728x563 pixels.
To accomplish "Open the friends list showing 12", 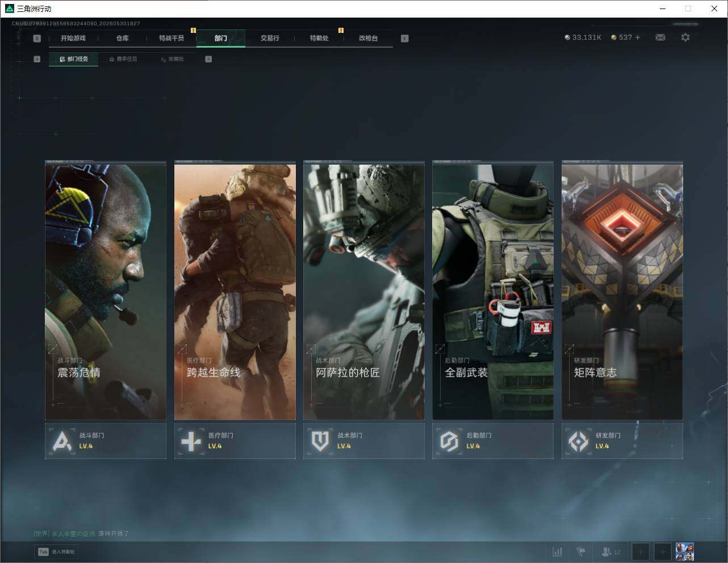I will [611, 552].
